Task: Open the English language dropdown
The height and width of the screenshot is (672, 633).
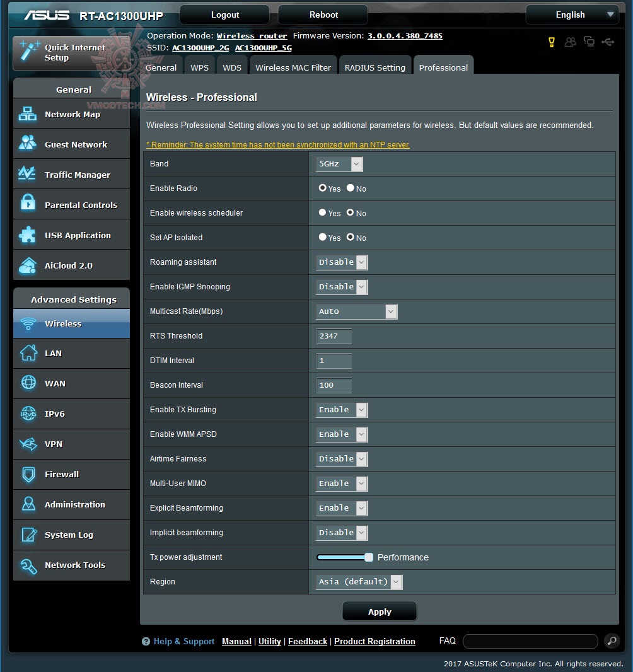Action: 572,14
